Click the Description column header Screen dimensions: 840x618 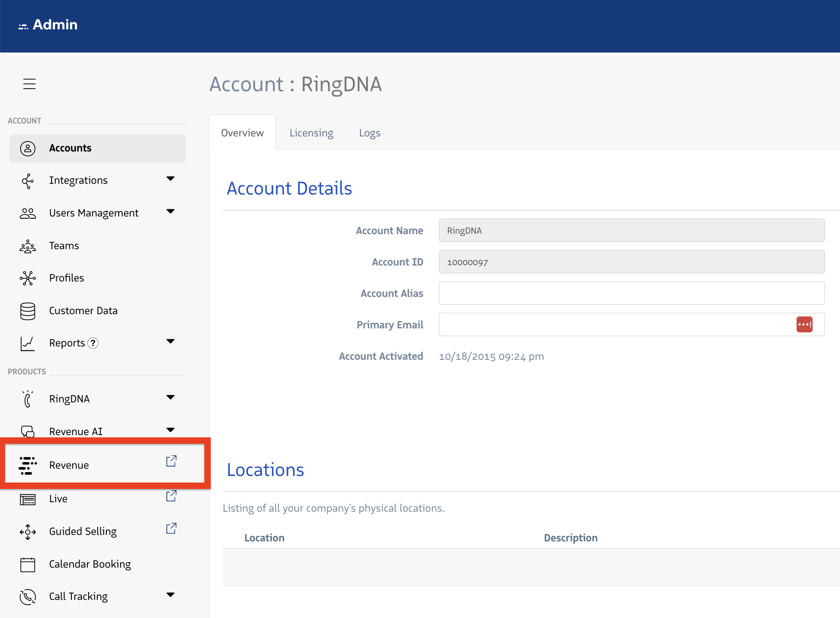point(571,538)
